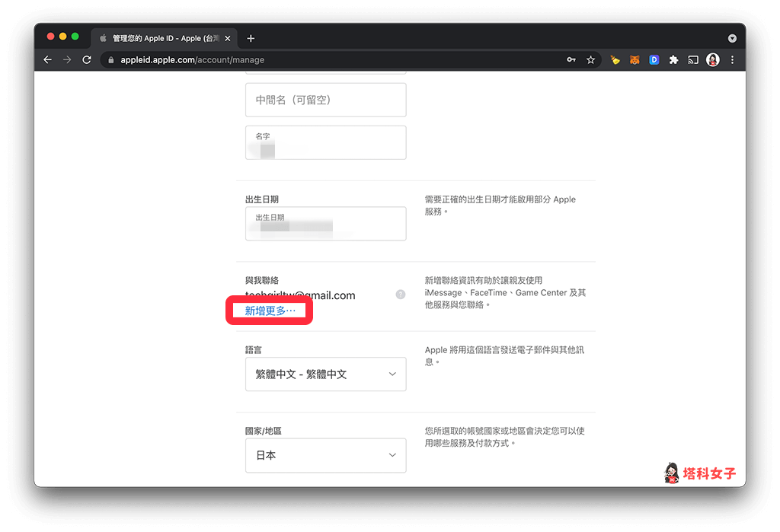
Task: Open the blue D extension icon
Action: [x=654, y=59]
